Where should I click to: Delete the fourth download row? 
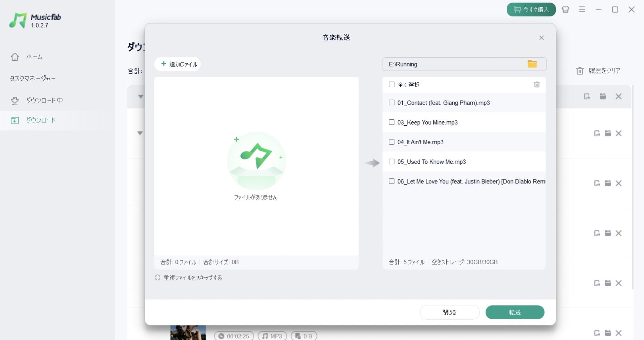click(x=619, y=233)
